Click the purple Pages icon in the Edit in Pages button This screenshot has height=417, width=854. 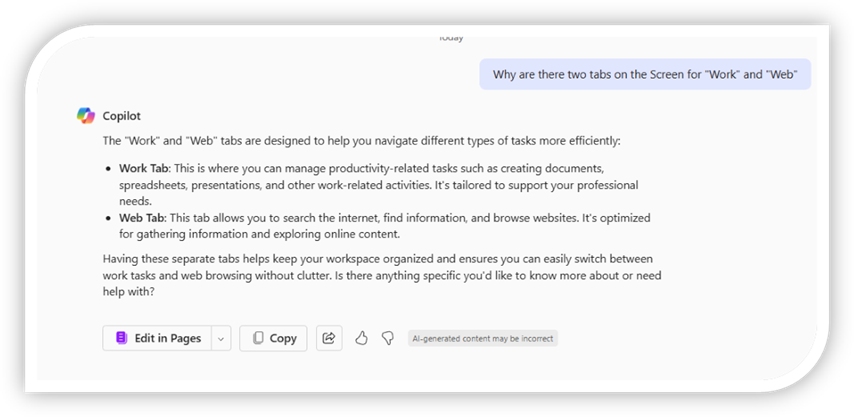click(x=121, y=338)
